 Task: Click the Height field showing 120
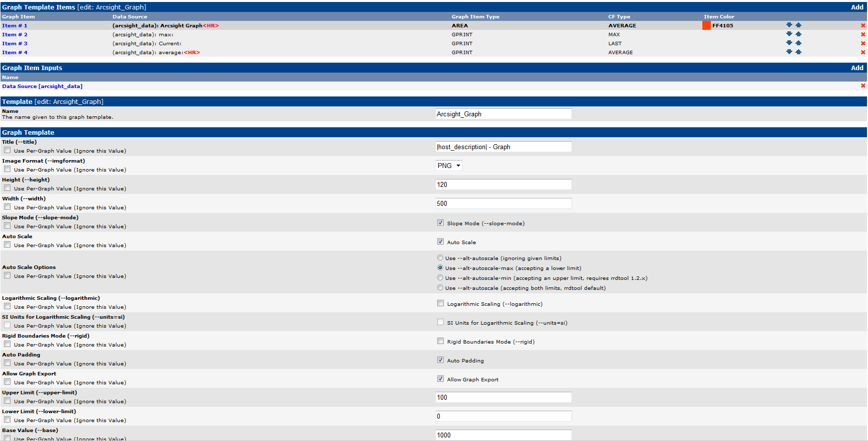pos(503,184)
